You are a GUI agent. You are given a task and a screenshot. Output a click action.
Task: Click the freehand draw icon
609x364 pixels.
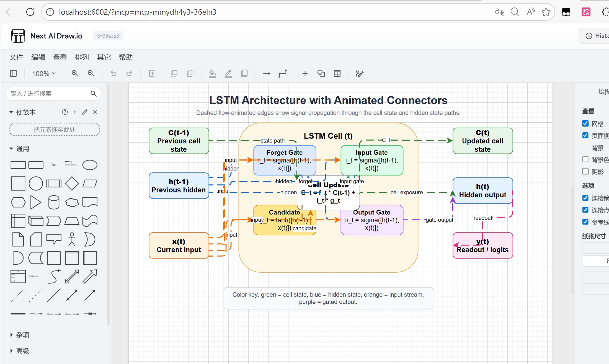359,73
